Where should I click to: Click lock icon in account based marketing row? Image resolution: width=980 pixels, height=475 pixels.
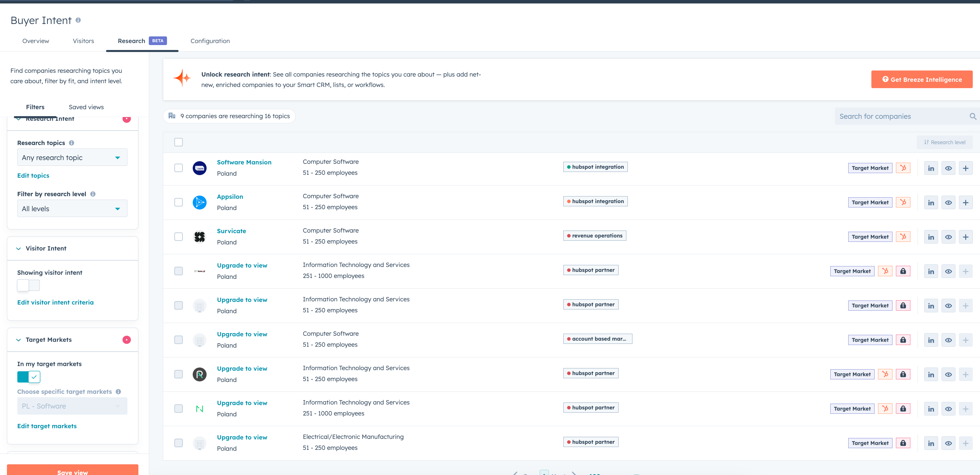903,339
